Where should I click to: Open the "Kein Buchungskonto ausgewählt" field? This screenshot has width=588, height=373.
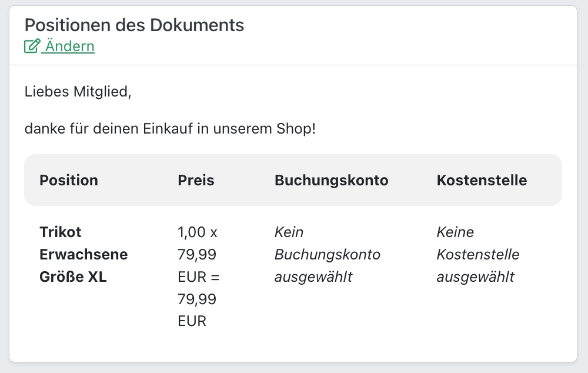(326, 254)
